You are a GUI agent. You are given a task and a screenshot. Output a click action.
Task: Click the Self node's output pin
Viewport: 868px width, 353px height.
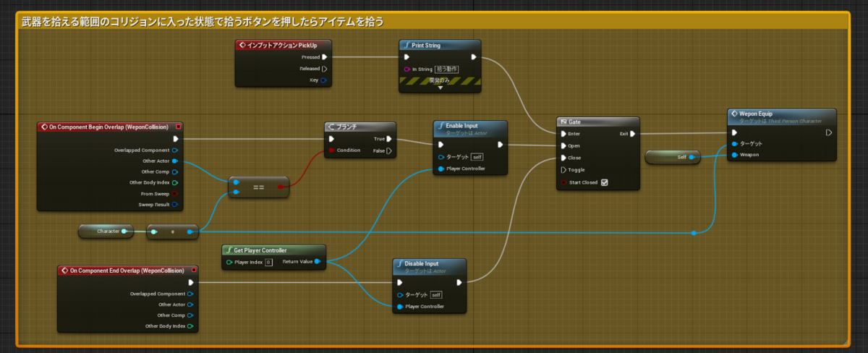[x=692, y=156]
